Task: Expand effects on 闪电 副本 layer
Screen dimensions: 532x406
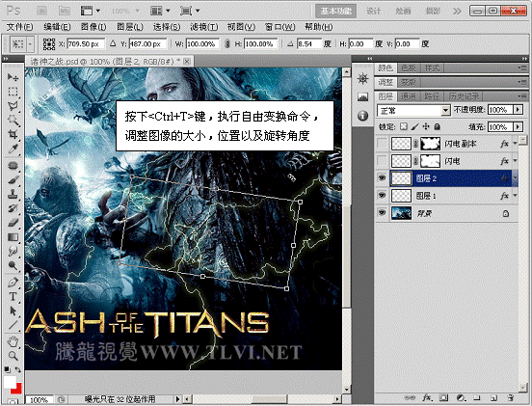Action: point(515,144)
